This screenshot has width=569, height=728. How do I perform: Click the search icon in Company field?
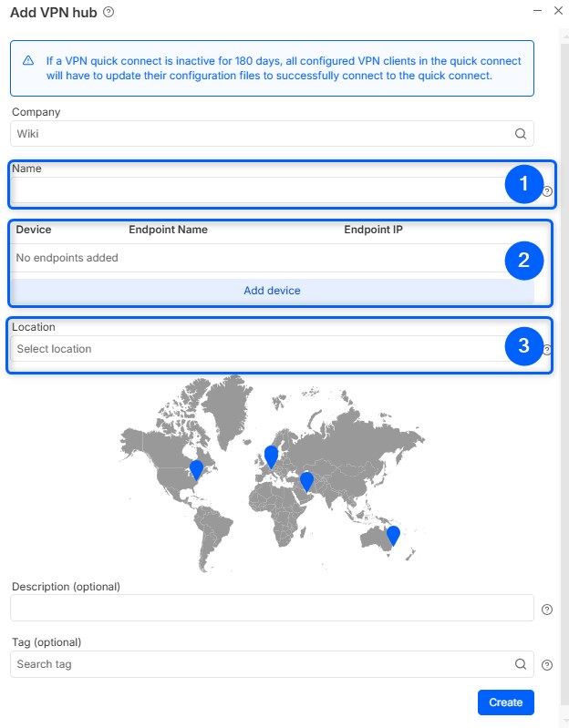[520, 134]
